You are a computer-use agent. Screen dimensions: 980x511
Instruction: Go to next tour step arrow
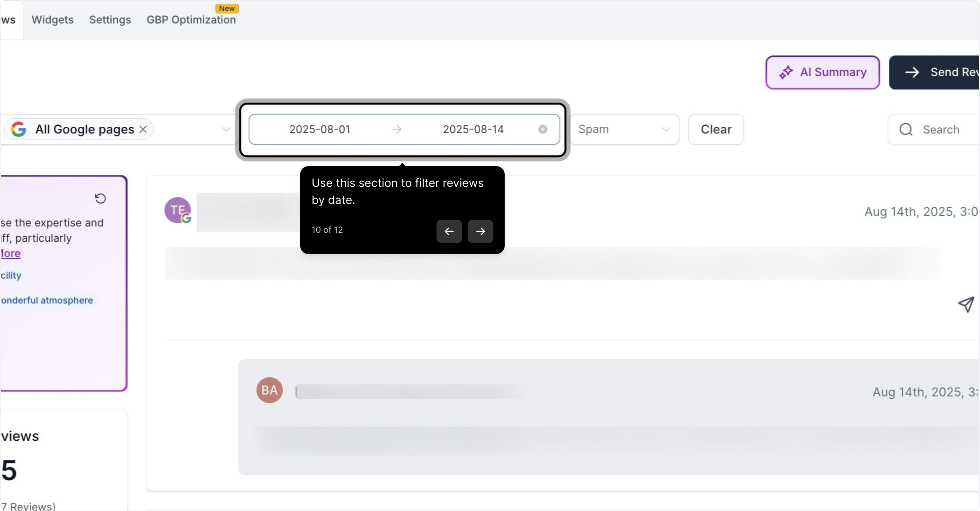pyautogui.click(x=480, y=231)
